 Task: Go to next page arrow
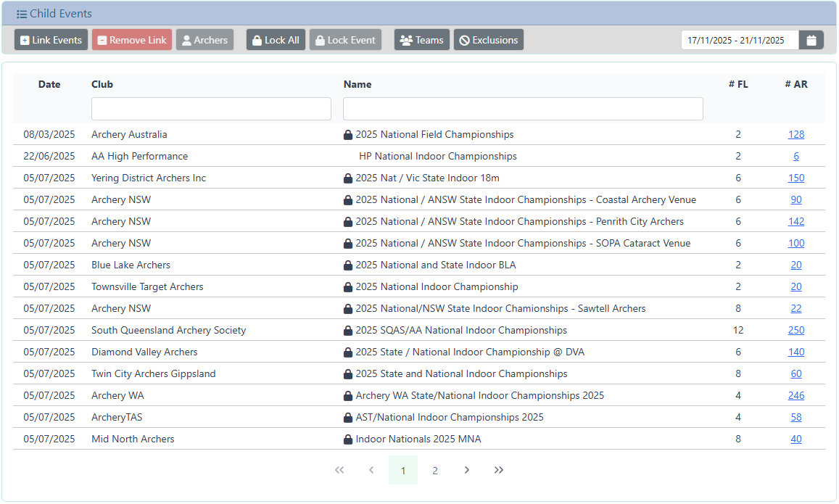[x=467, y=470]
